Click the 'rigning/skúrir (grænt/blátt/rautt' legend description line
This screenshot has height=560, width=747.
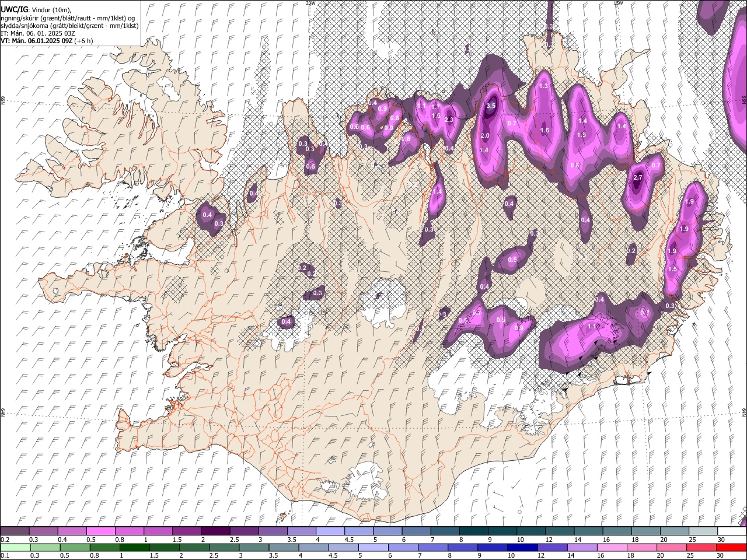tap(68, 17)
